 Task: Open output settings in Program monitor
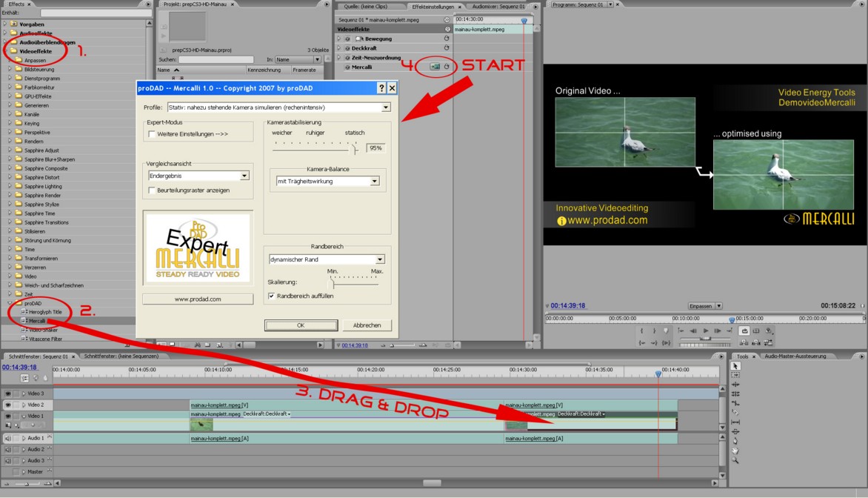pos(769,331)
